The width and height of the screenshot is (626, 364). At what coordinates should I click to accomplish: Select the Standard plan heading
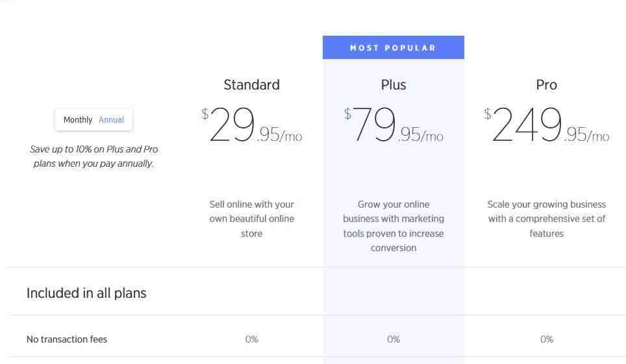(x=251, y=84)
